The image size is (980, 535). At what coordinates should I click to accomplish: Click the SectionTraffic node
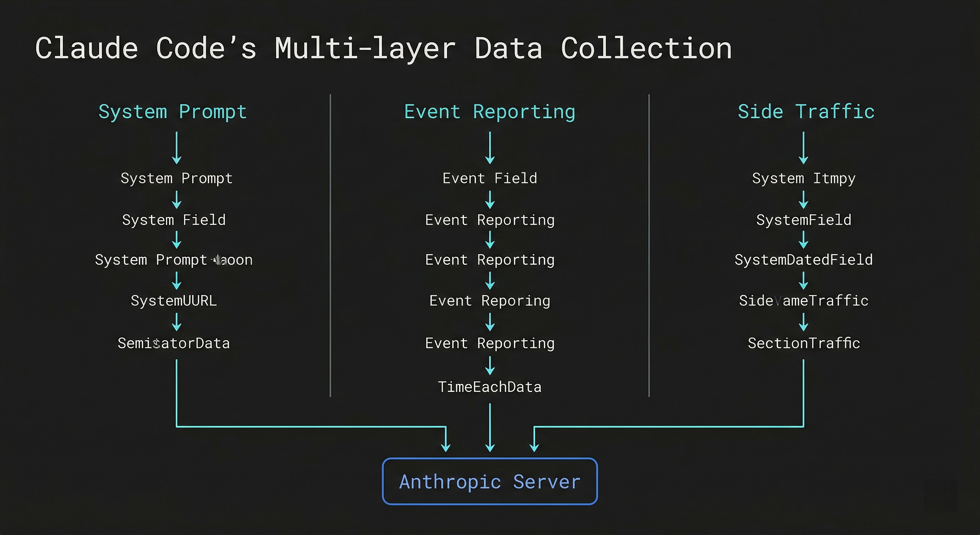pos(804,343)
